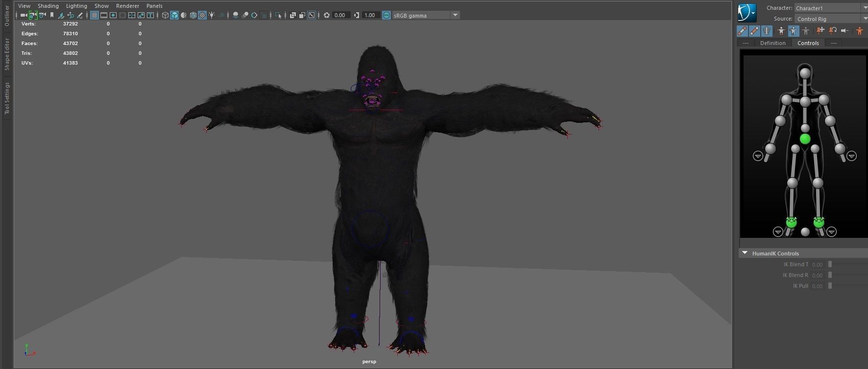This screenshot has height=369, width=868.
Task: Toggle X-Ray Active Components icon
Action: pos(302,15)
